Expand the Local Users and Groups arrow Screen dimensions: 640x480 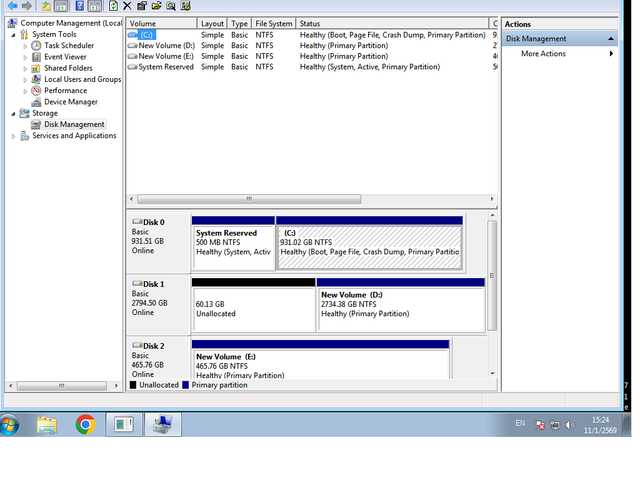(x=25, y=80)
